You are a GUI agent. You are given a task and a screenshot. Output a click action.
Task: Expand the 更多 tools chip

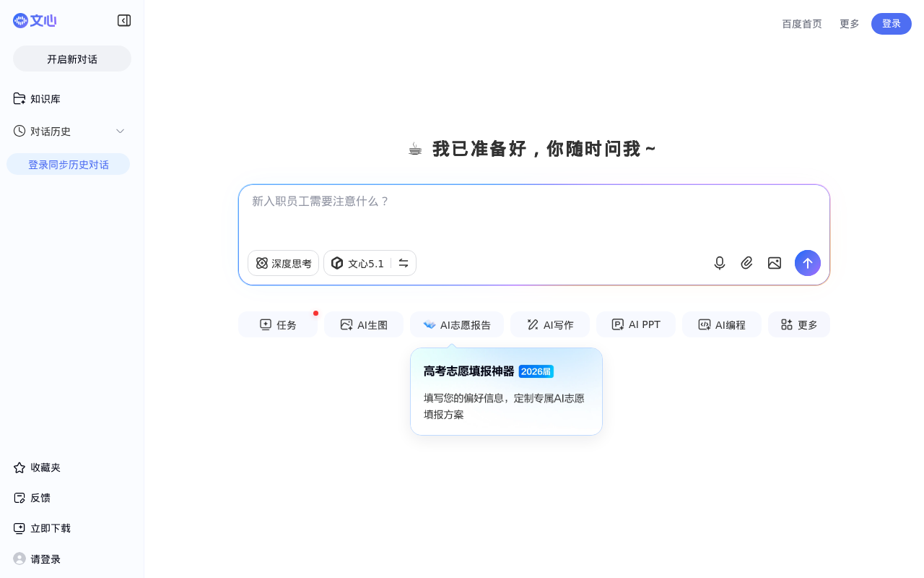coord(799,324)
